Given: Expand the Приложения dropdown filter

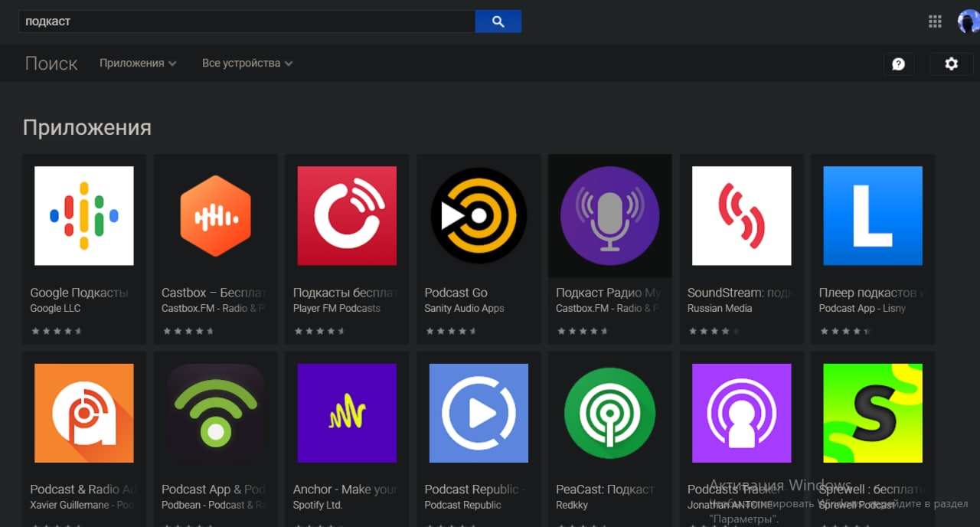Looking at the screenshot, I should (x=138, y=63).
